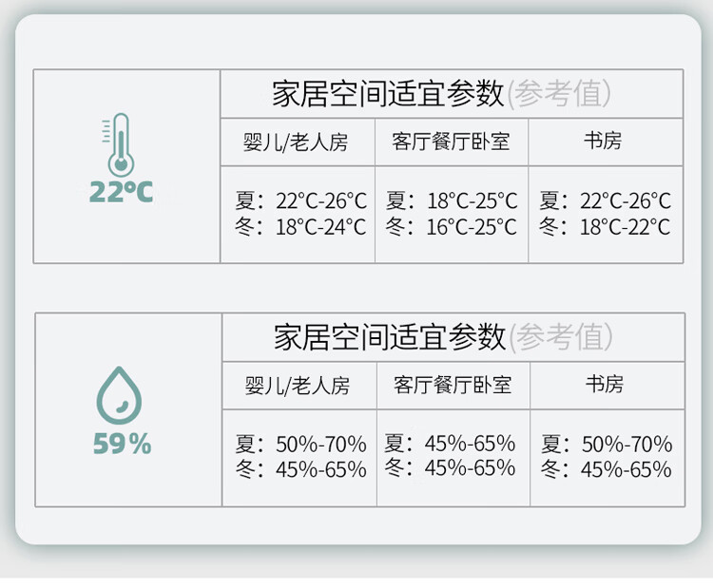Click the water droplet humidity icon
Image resolution: width=713 pixels, height=588 pixels.
click(x=119, y=394)
